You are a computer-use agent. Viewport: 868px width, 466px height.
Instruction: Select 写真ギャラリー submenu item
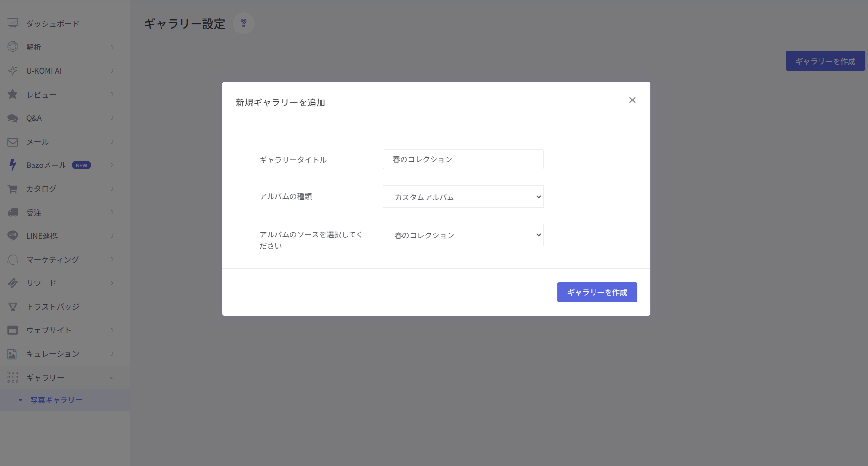pyautogui.click(x=65, y=400)
